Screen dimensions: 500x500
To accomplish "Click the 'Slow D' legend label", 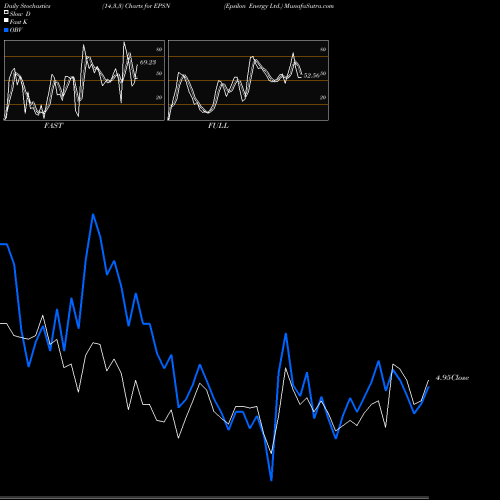I will (x=20, y=14).
